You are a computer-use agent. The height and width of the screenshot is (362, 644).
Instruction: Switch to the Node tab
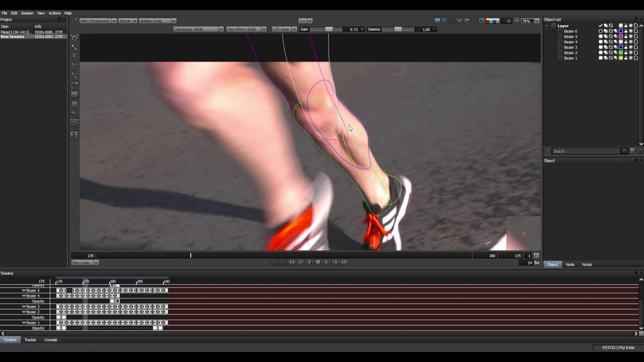click(570, 264)
